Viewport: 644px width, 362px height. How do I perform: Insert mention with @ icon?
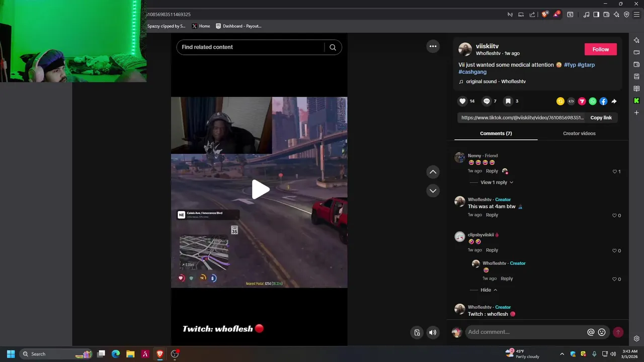[591, 332]
